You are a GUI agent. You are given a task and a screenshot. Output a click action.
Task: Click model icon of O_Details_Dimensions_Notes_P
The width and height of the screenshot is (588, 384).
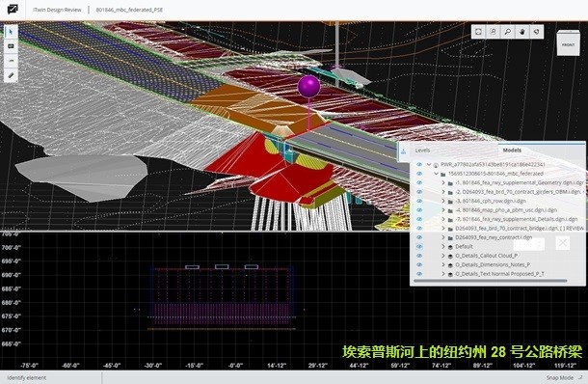tap(450, 265)
